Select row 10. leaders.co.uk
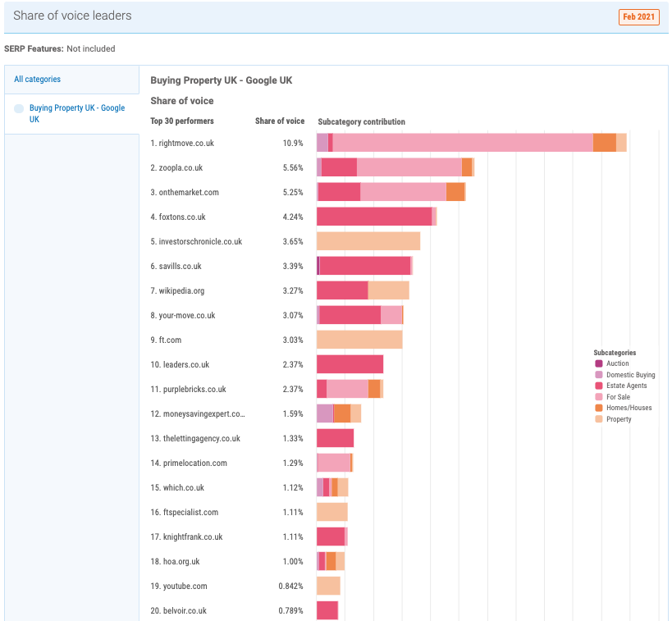Image resolution: width=672 pixels, height=621 pixels. 180,365
